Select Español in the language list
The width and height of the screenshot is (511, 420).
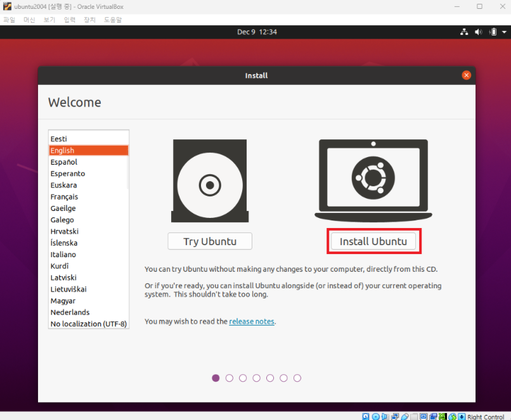pyautogui.click(x=88, y=162)
